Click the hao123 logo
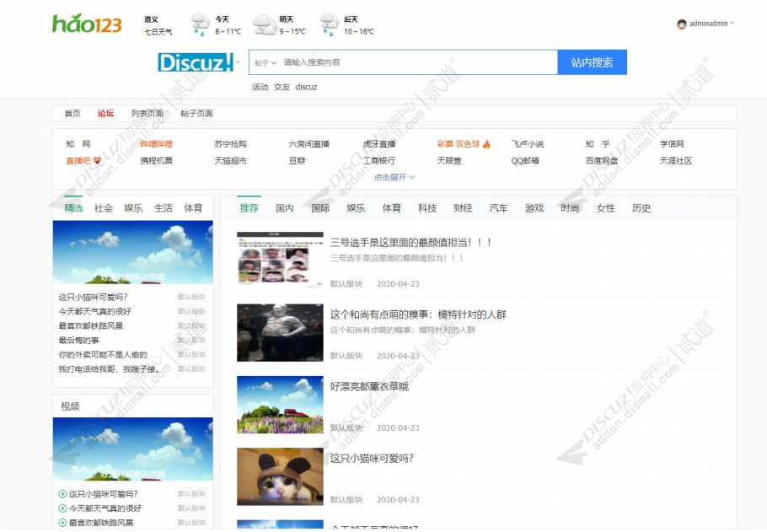The height and width of the screenshot is (532, 767). point(87,24)
